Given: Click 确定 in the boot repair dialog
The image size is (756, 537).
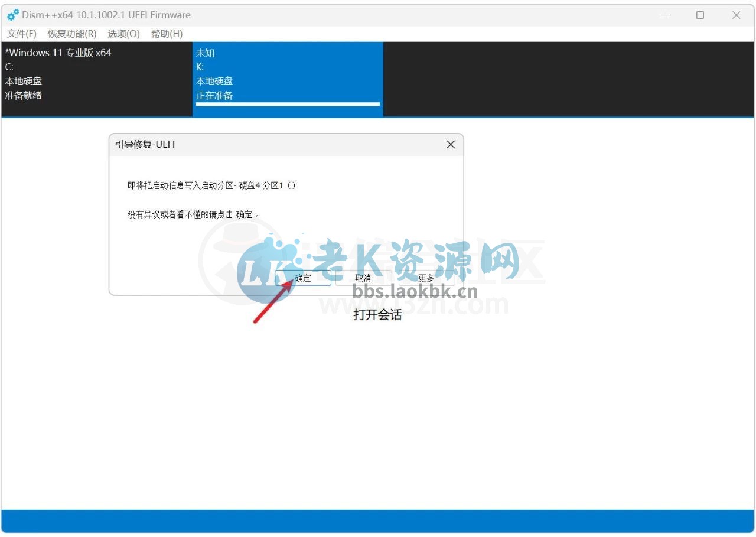Looking at the screenshot, I should (303, 278).
